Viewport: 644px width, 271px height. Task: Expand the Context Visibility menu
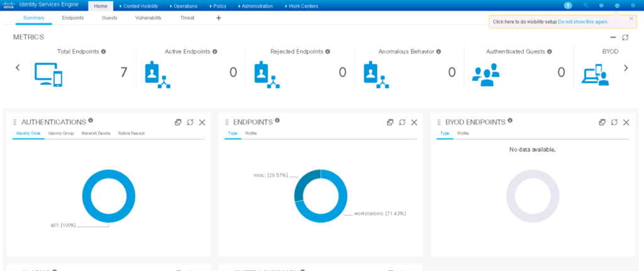[140, 6]
